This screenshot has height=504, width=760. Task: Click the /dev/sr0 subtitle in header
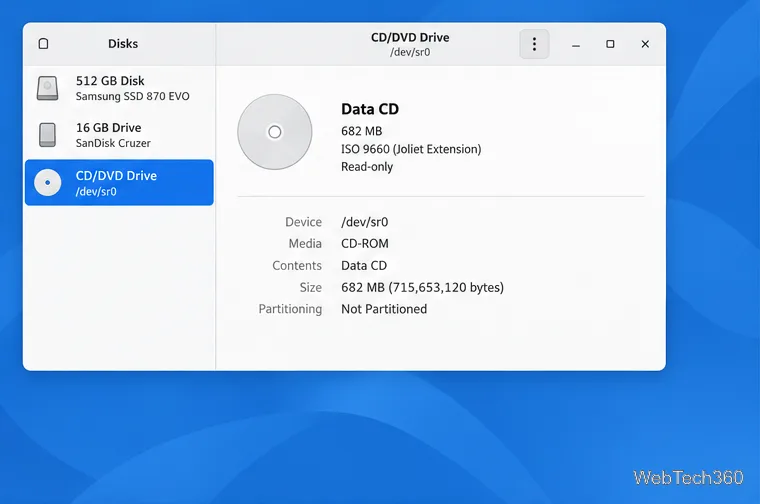(x=410, y=52)
